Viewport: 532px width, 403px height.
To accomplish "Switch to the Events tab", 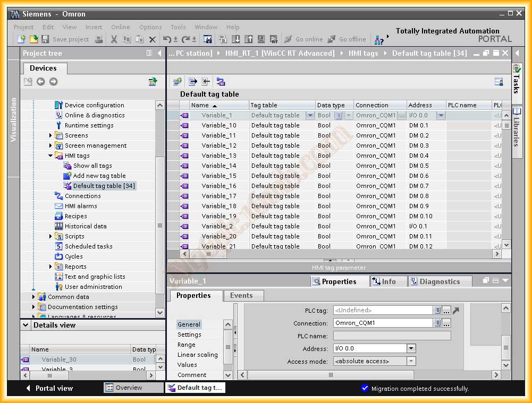I will coord(241,296).
